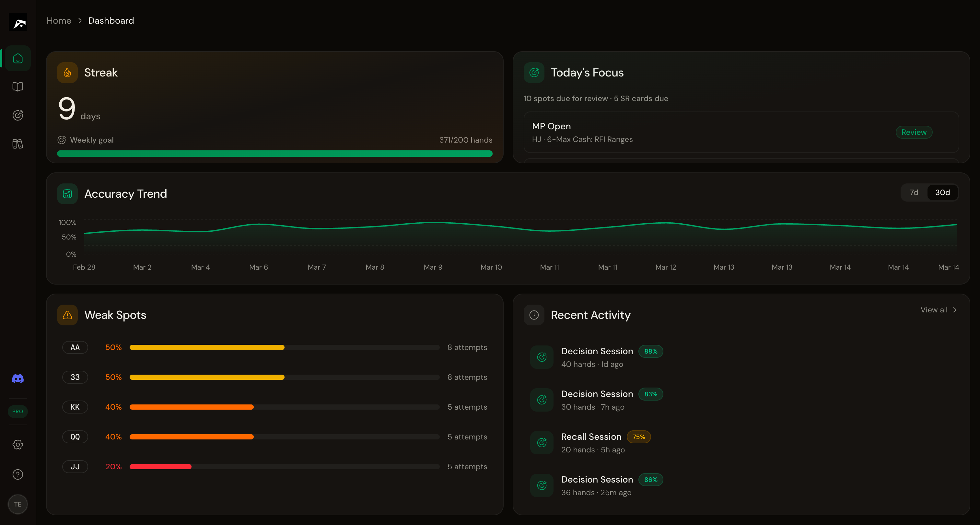The image size is (980, 525).
Task: Switch accuracy trend to 7d
Action: coord(914,192)
